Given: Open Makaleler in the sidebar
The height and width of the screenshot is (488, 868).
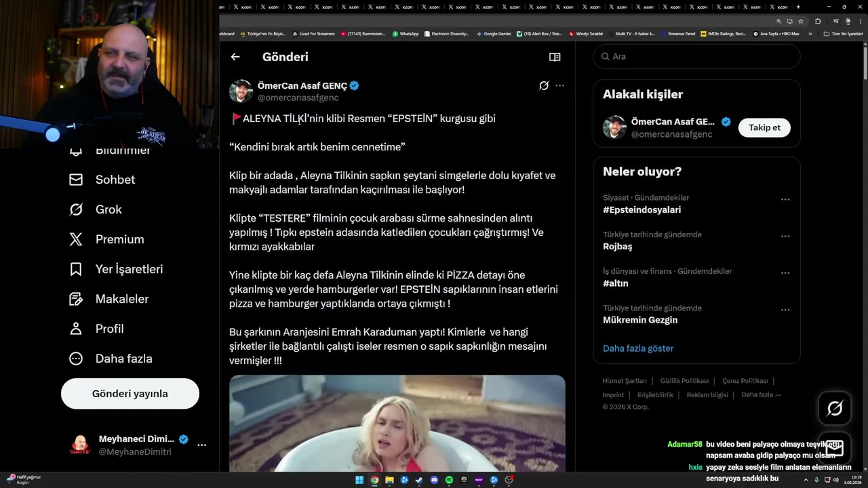Looking at the screenshot, I should pyautogui.click(x=108, y=299).
